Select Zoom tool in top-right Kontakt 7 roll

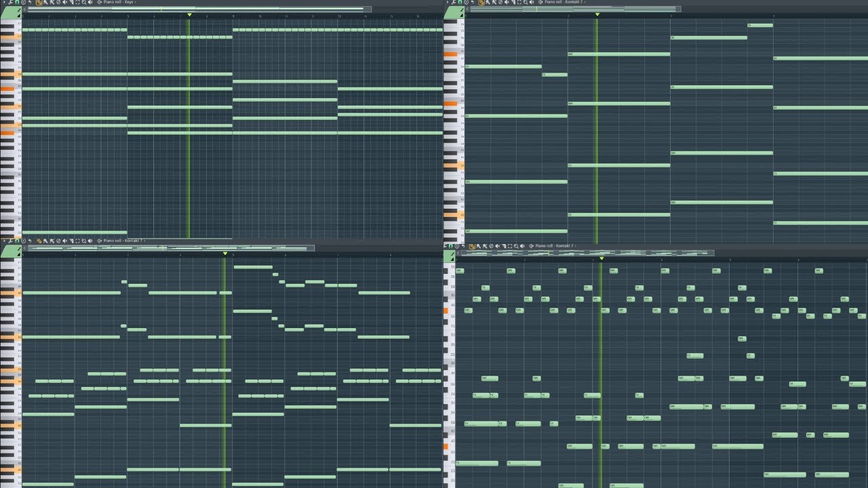point(526,2)
